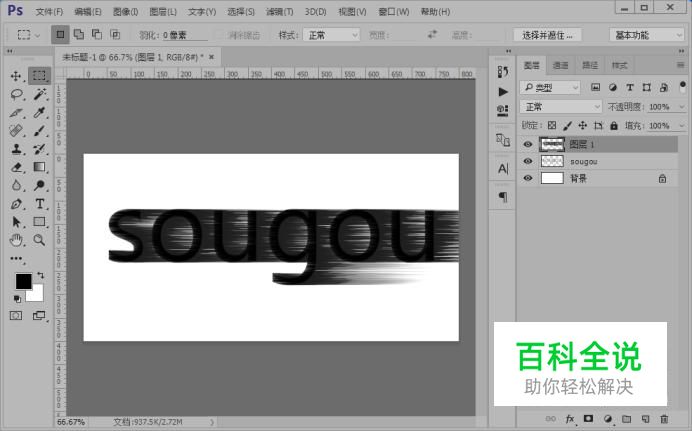Toggle Quick Mask mode
Viewport: 692px width, 431px height.
pos(16,315)
